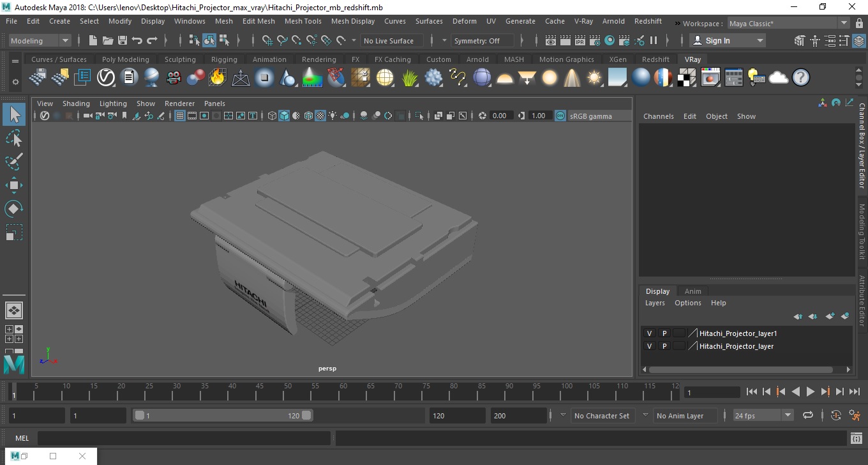Open V-Ray help question mark icon
Image resolution: width=868 pixels, height=465 pixels.
tap(801, 78)
